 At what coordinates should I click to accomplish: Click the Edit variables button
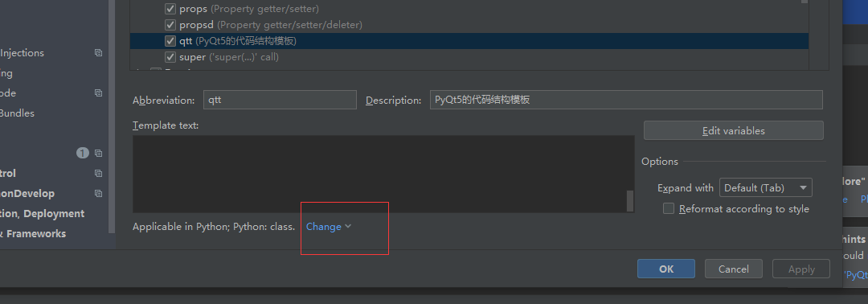(734, 130)
